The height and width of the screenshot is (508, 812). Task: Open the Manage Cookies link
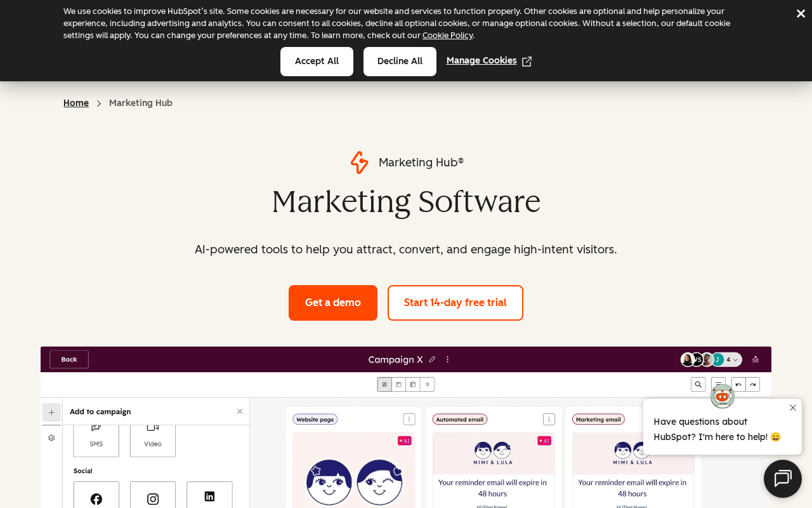coord(489,61)
